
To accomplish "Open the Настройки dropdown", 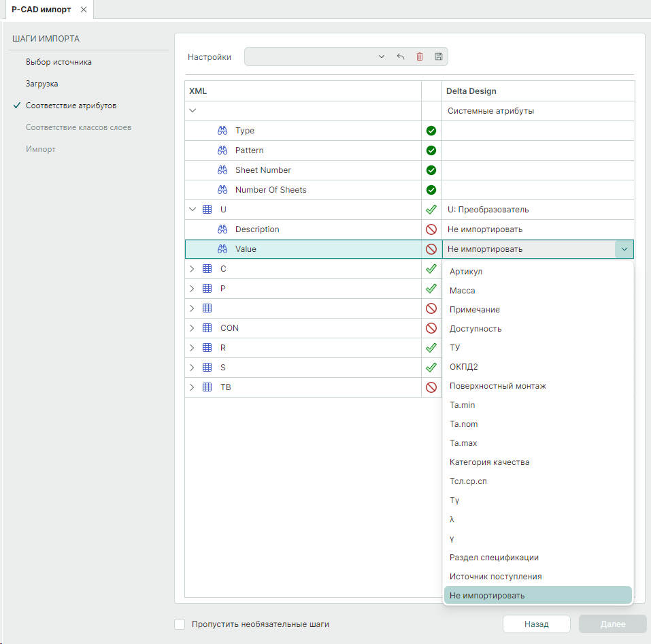I will coord(381,57).
